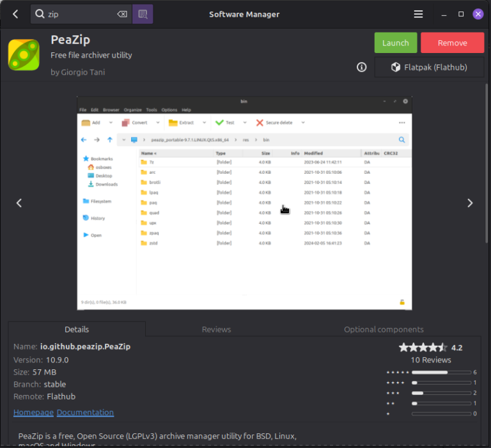The image size is (491, 448).
Task: Remove the PeaZip application
Action: 452,43
